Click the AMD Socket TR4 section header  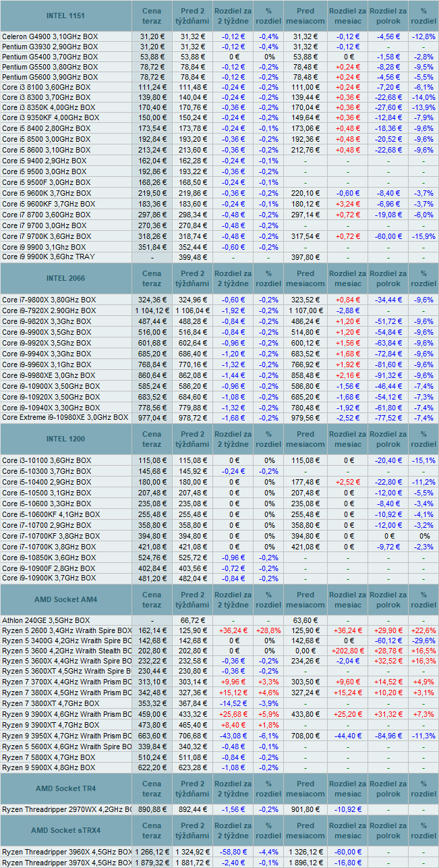pos(66,788)
